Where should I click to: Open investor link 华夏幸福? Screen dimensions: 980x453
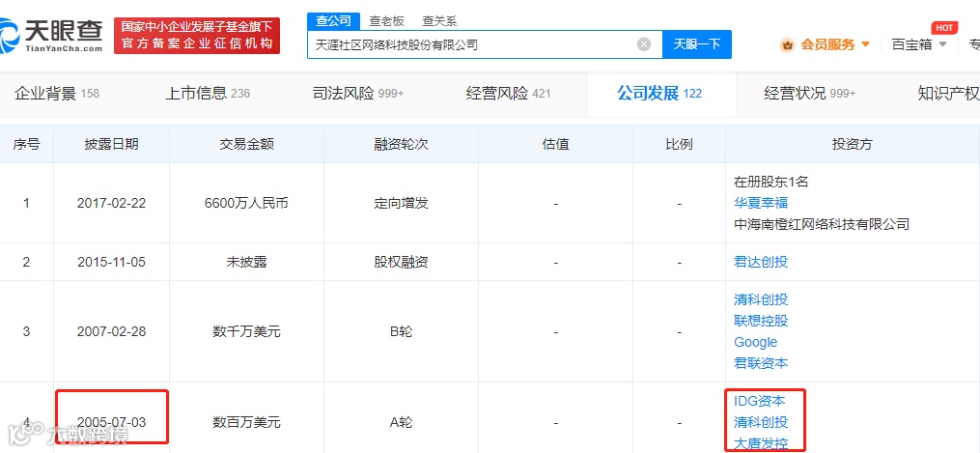pyautogui.click(x=761, y=203)
